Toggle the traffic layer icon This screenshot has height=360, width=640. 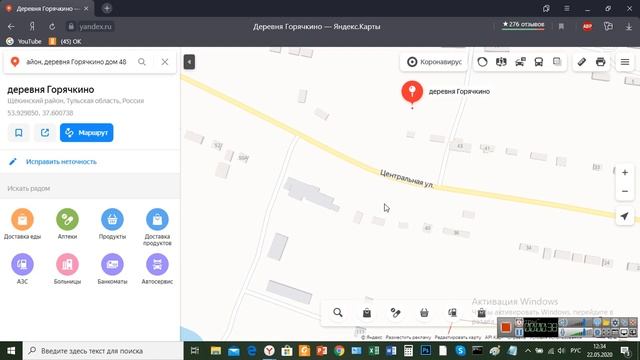point(482,62)
